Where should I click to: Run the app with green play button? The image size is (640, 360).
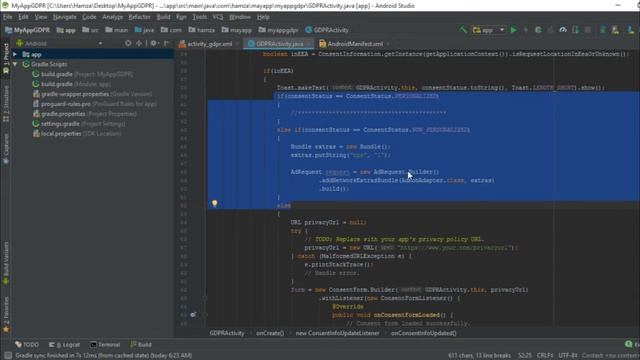pyautogui.click(x=513, y=30)
